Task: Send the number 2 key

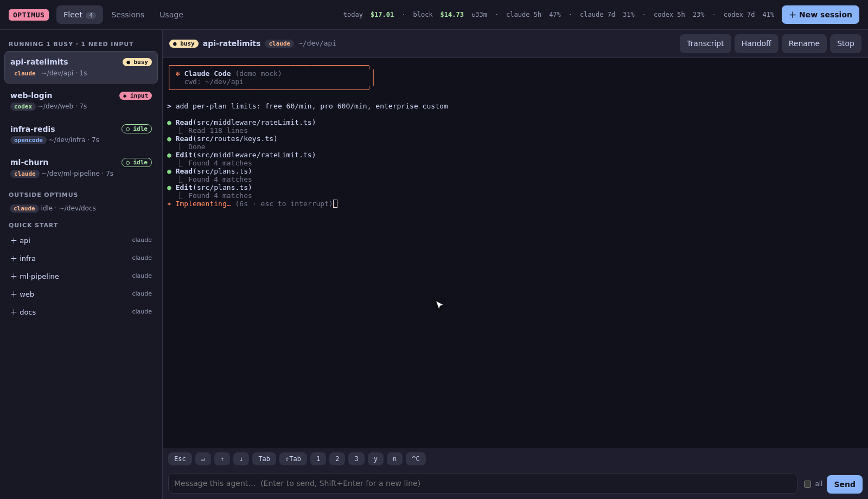Action: [337, 459]
